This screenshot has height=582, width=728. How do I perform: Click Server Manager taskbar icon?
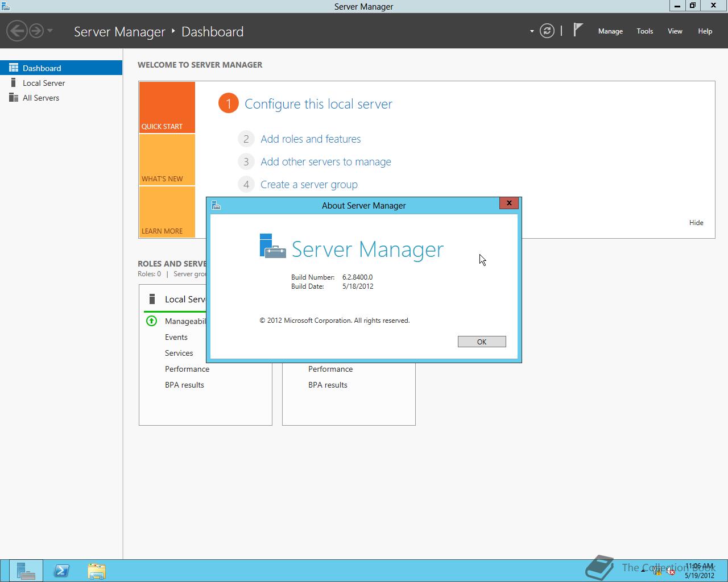pos(26,571)
